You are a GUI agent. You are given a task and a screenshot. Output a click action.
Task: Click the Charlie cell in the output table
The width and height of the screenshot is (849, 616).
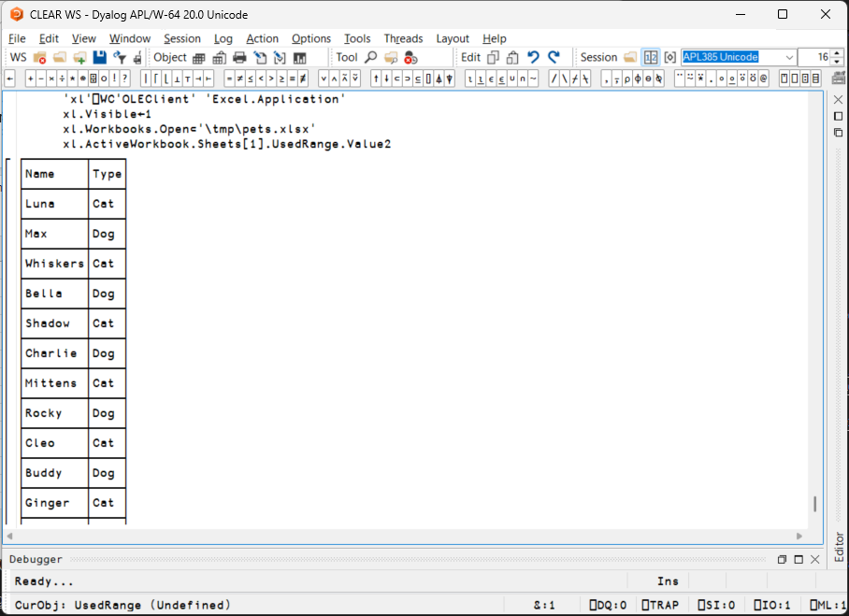(54, 353)
